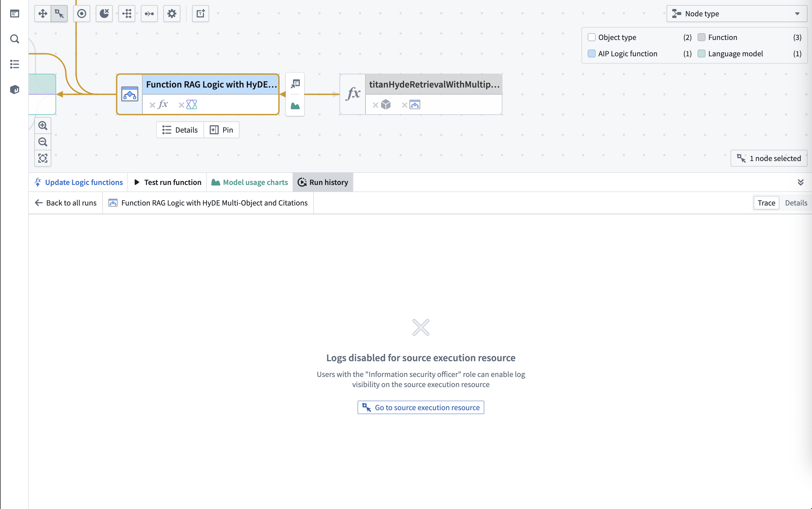Open the Test run function tab

click(x=167, y=182)
